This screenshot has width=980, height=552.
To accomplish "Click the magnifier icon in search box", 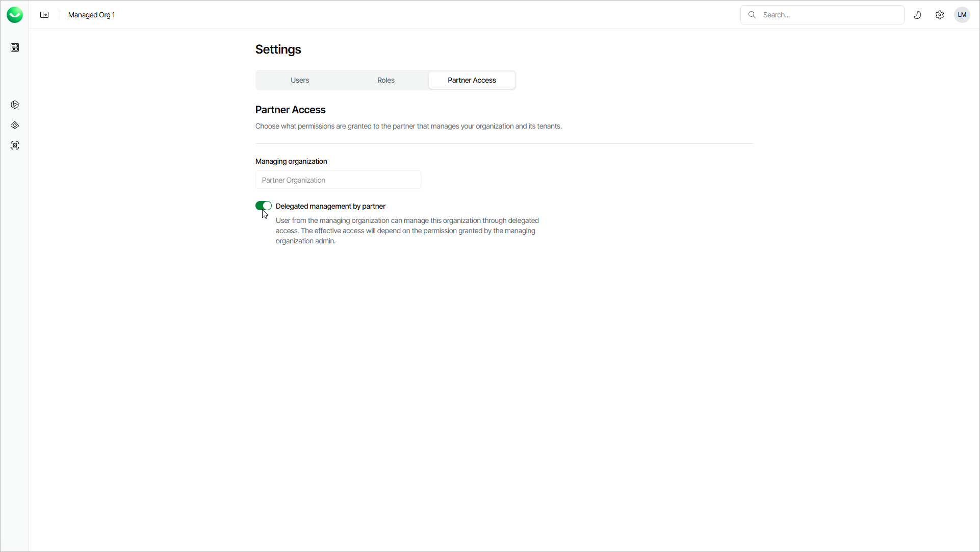I will 752,15.
